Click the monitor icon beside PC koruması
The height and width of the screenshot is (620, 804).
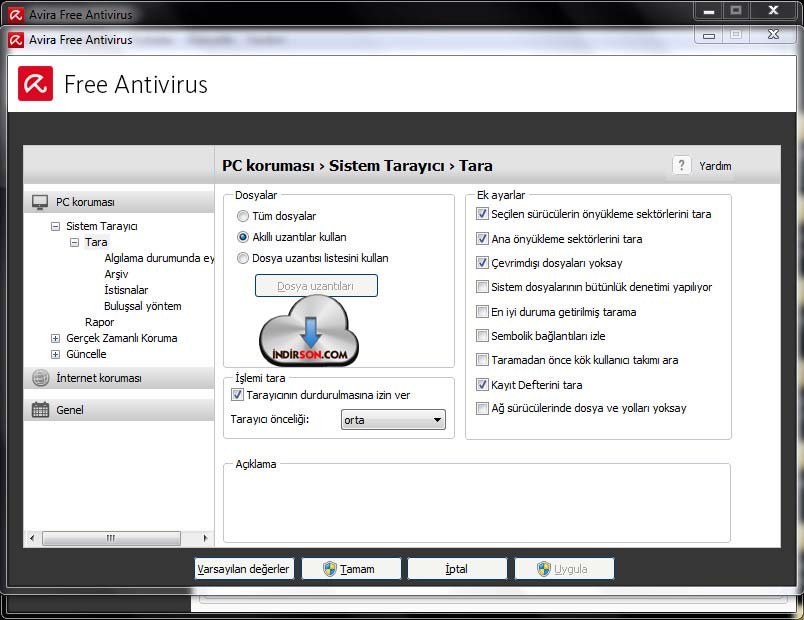40,202
